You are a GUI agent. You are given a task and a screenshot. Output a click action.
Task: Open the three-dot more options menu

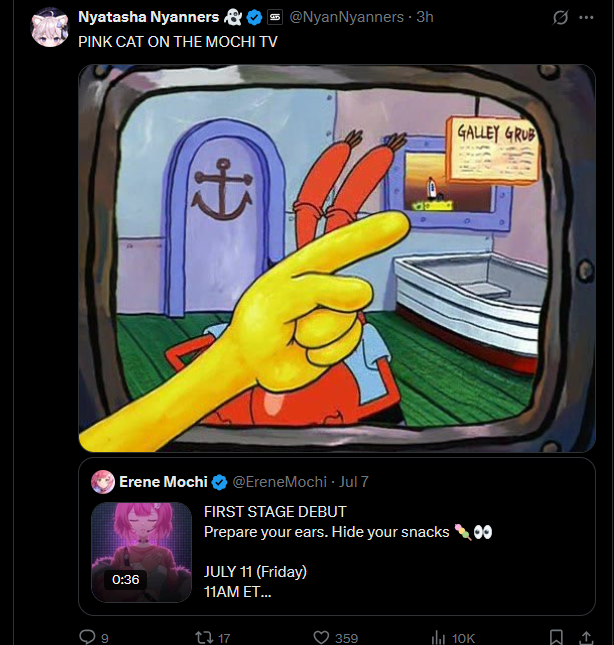pyautogui.click(x=586, y=17)
